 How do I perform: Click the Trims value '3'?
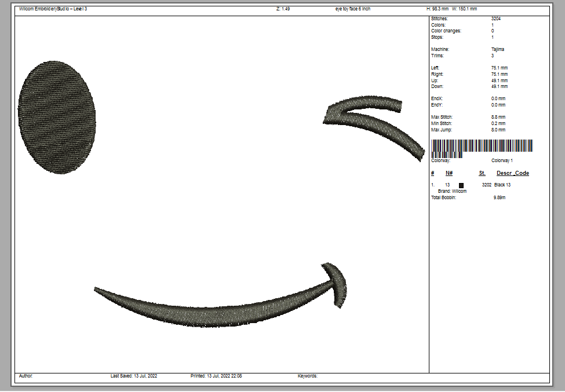pos(493,56)
